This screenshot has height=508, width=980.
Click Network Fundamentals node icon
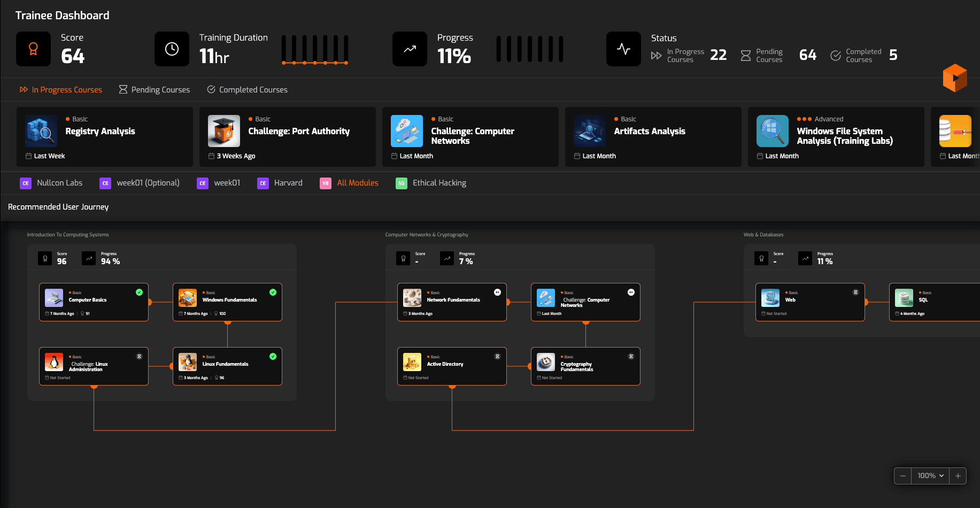coord(412,298)
